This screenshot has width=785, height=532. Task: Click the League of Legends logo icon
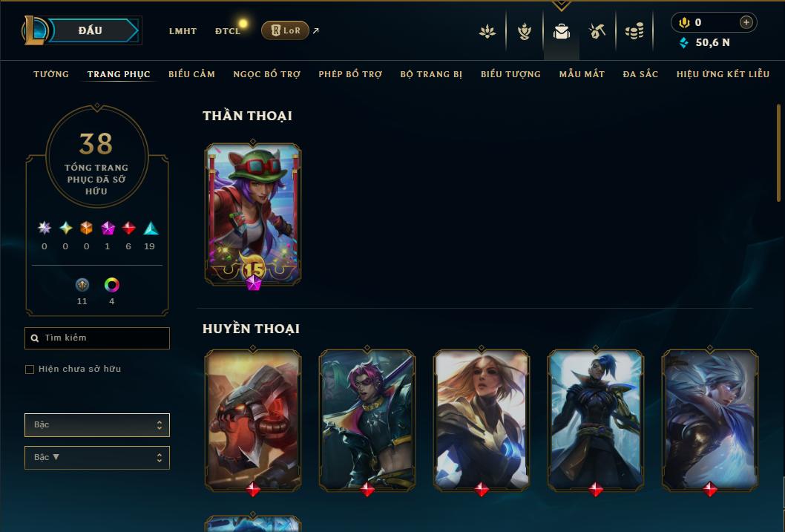click(x=34, y=30)
